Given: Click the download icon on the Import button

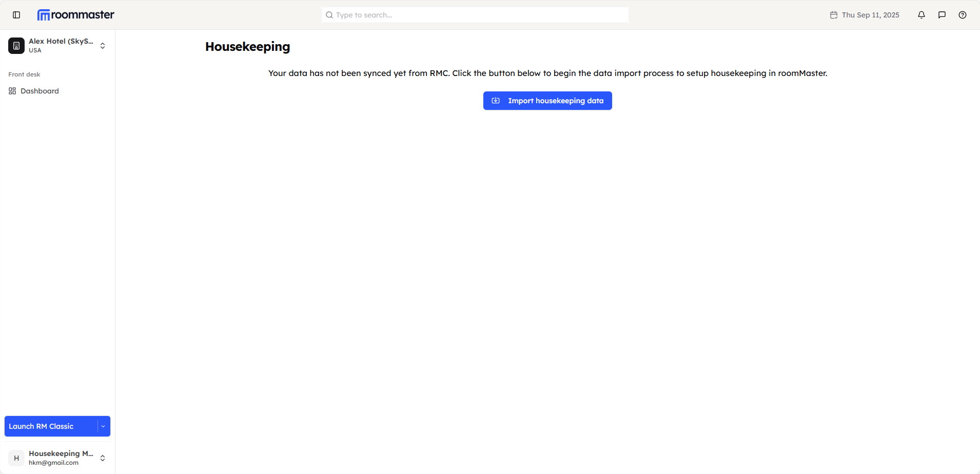Looking at the screenshot, I should coord(496,101).
